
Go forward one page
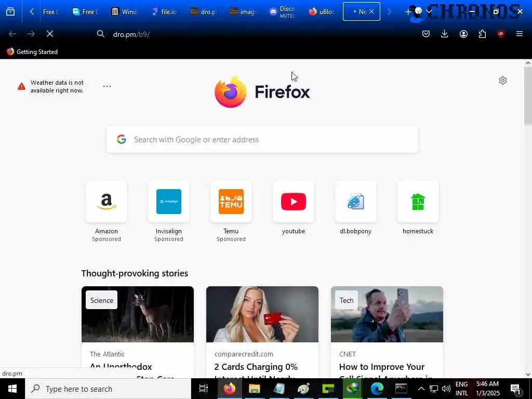pos(31,34)
